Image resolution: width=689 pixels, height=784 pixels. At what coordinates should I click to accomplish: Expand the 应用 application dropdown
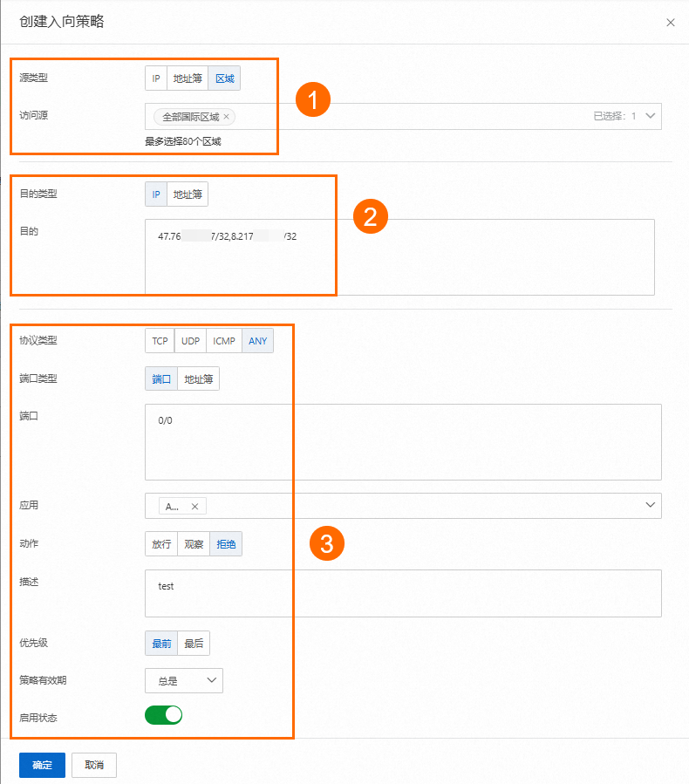click(650, 506)
